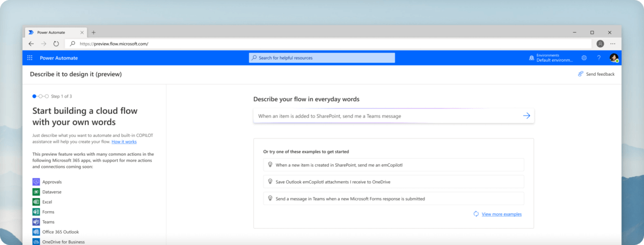Click the Teams app icon
The image size is (644, 245).
click(x=36, y=222)
